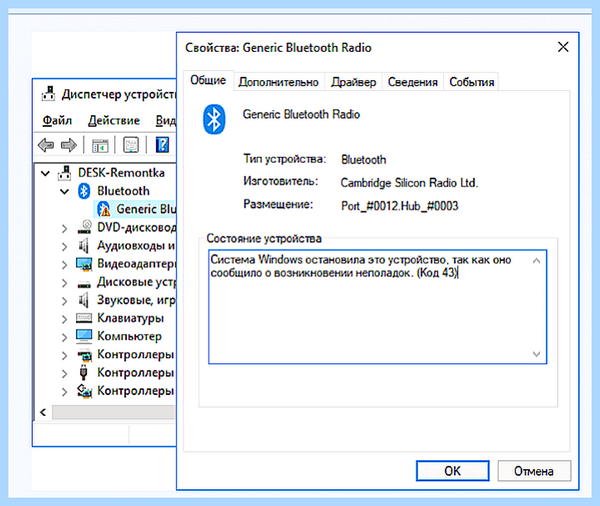Screen dimensions: 600x506
Task: Click the Back arrow in Device Manager toolbar
Action: [46, 145]
